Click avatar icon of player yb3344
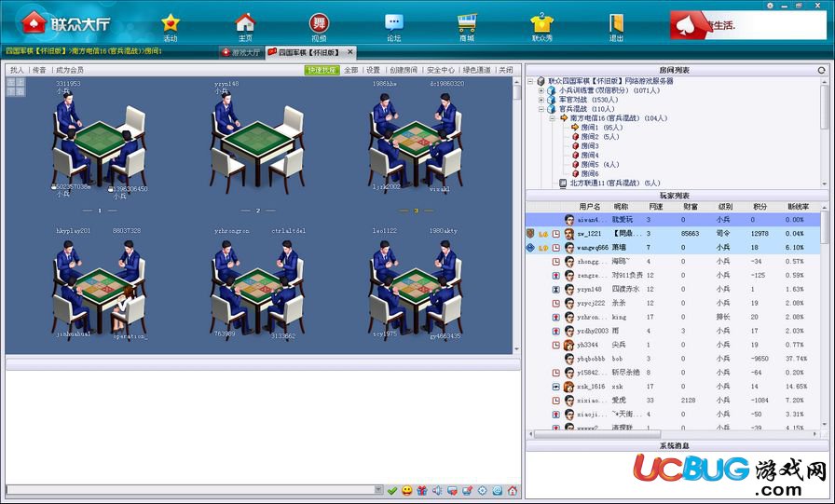 tap(568, 345)
